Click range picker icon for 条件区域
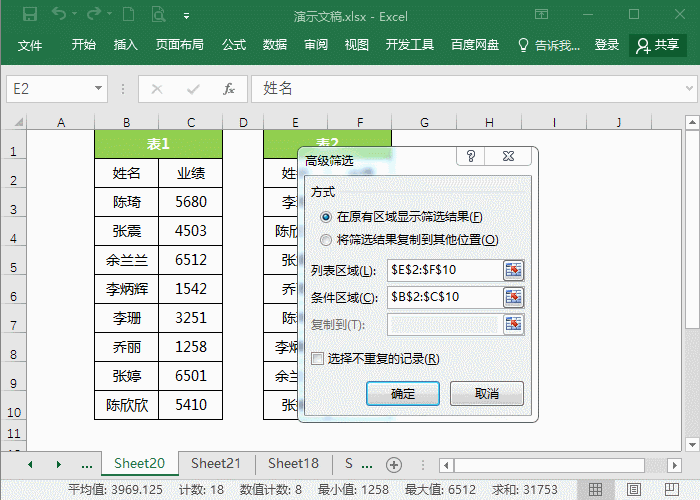 coord(513,297)
